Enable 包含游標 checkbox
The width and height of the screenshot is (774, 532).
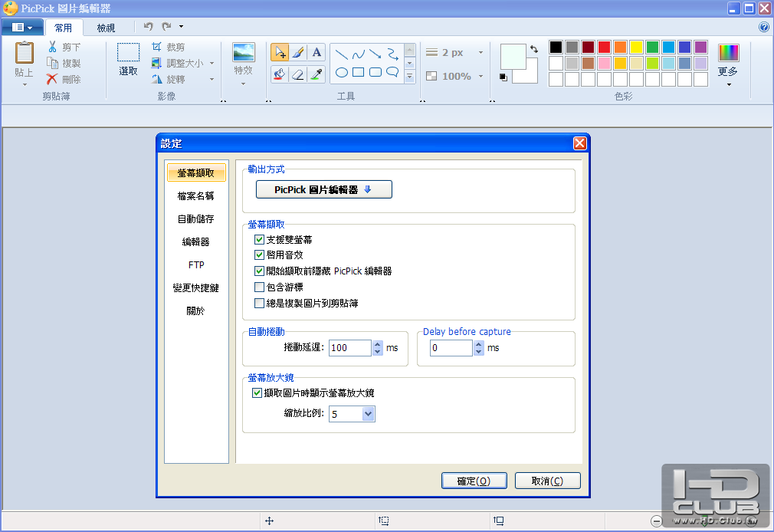pos(259,287)
